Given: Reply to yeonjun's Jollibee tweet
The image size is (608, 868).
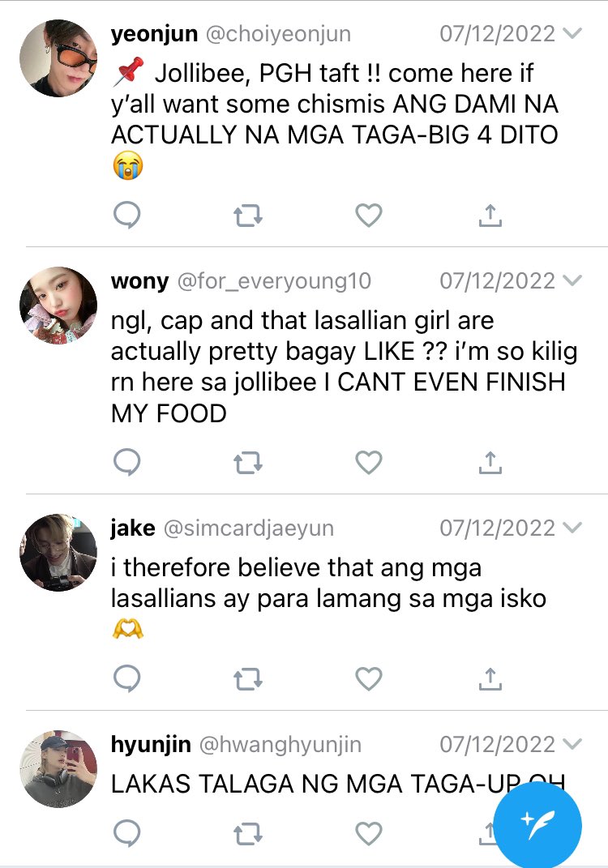Looking at the screenshot, I should click(126, 215).
